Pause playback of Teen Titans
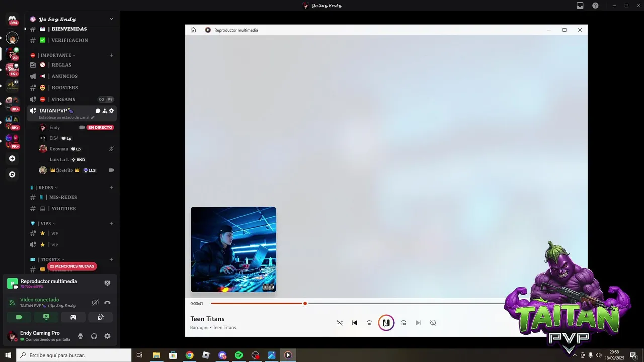Image resolution: width=644 pixels, height=362 pixels. click(x=386, y=323)
